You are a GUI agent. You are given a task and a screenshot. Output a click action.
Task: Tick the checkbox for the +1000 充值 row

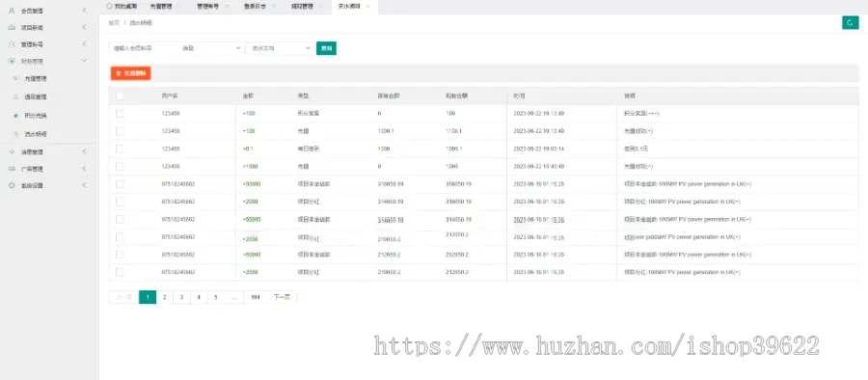120,166
